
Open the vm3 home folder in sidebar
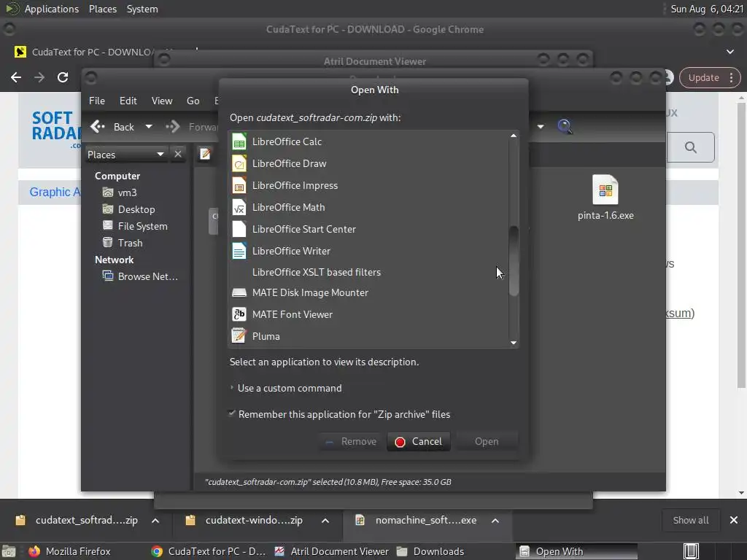pyautogui.click(x=127, y=192)
